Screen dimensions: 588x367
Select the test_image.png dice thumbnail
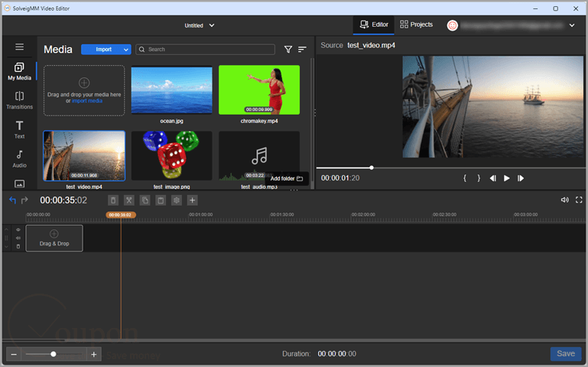(x=172, y=155)
